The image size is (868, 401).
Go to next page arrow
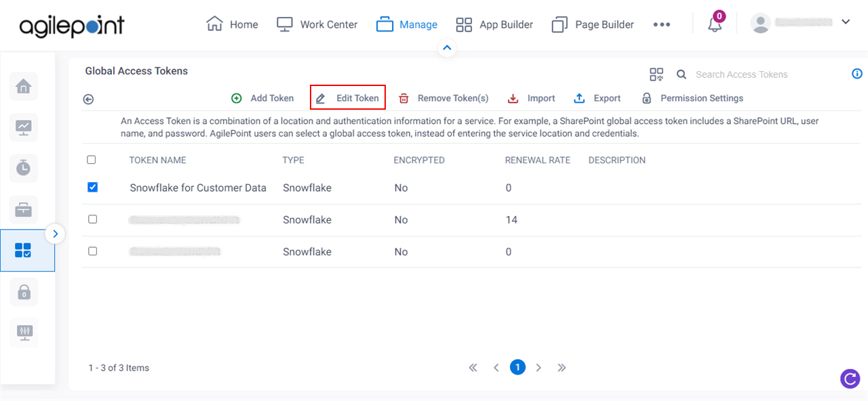tap(538, 368)
